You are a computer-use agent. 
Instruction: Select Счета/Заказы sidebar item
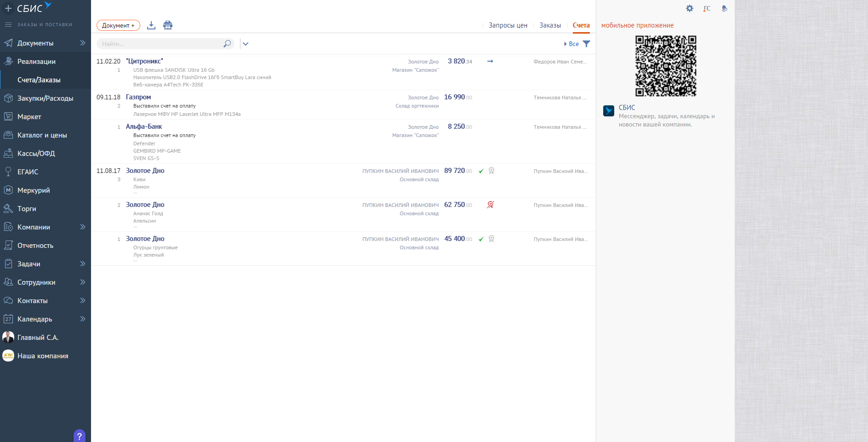(x=39, y=80)
